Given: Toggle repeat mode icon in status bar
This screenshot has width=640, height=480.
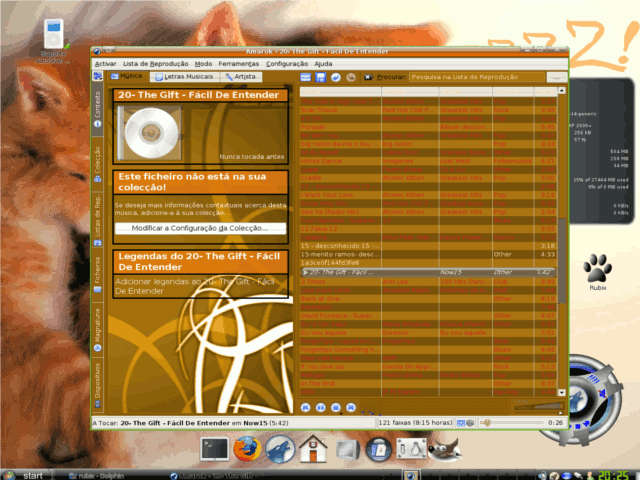Looking at the screenshot, I should [x=470, y=423].
